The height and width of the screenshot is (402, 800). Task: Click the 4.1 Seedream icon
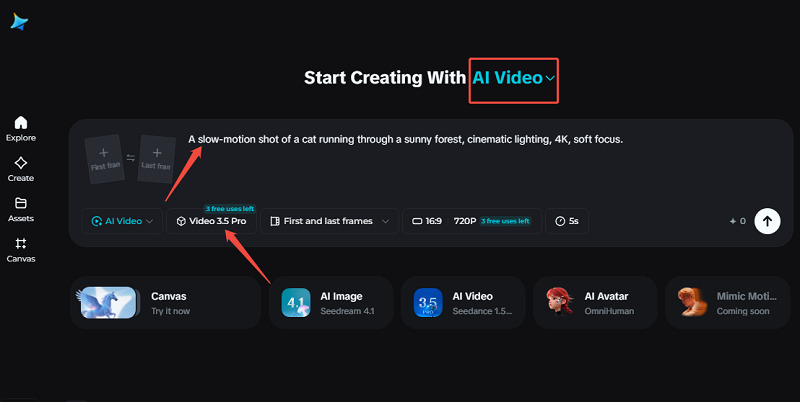296,303
